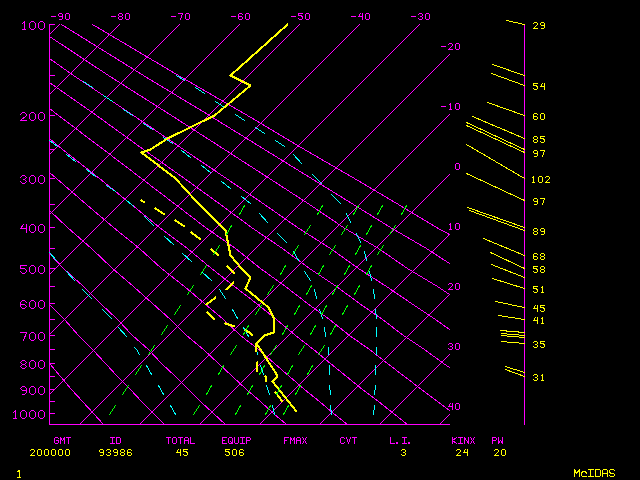Click the -50 temperature axis label
The image size is (640, 480).
300,16
